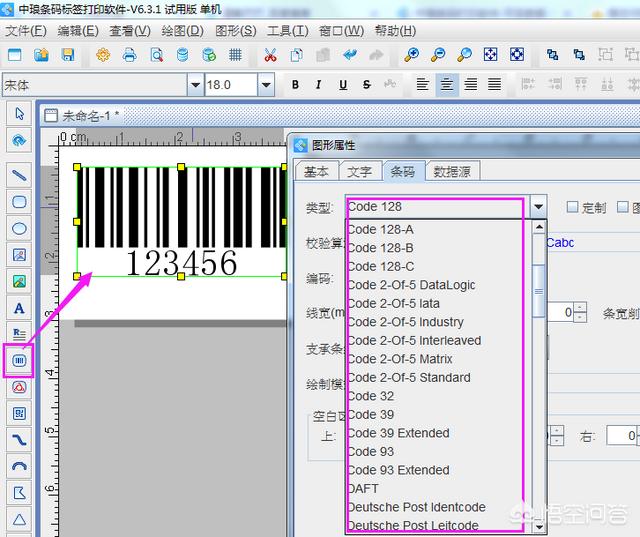The height and width of the screenshot is (537, 640).
Task: Justify text alignment
Action: [494, 85]
